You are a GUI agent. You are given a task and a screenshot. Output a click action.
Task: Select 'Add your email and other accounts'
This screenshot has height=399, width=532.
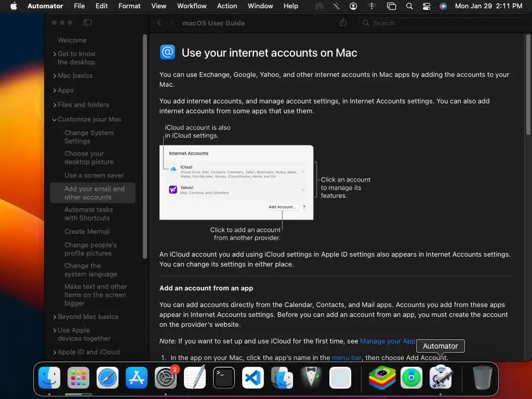pyautogui.click(x=92, y=193)
